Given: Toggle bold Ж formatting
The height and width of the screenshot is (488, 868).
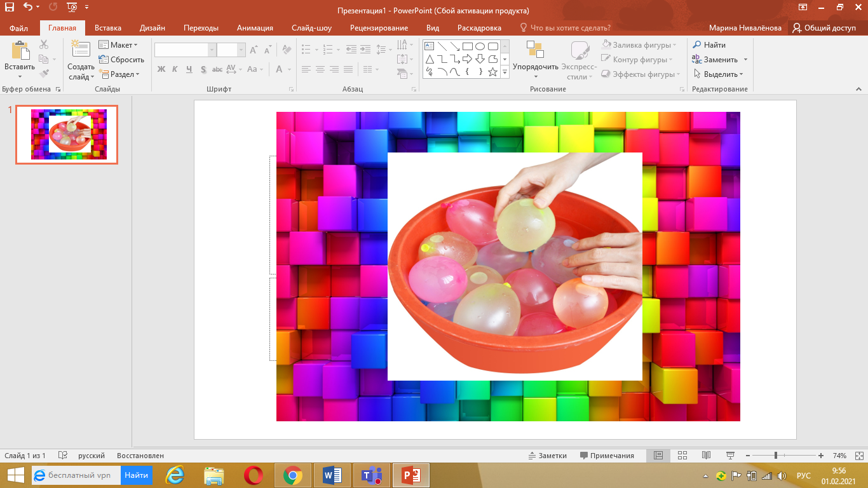Looking at the screenshot, I should tap(161, 69).
